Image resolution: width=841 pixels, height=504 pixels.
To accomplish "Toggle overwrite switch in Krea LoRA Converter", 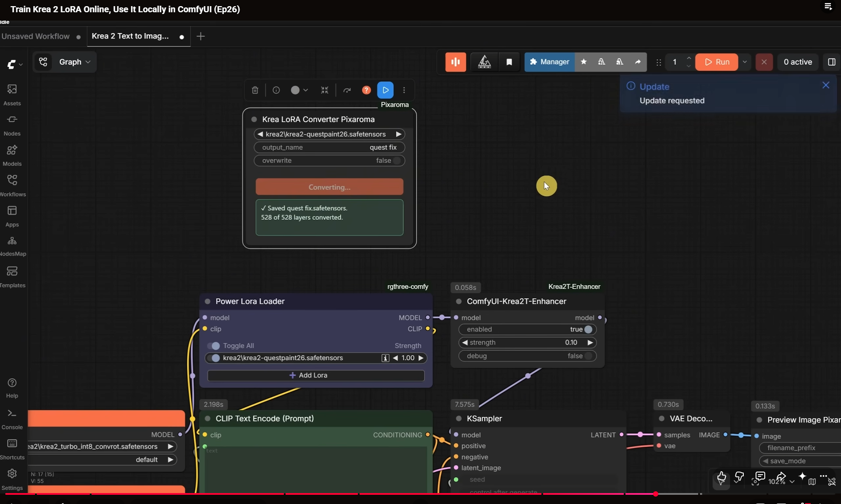I will 396,161.
